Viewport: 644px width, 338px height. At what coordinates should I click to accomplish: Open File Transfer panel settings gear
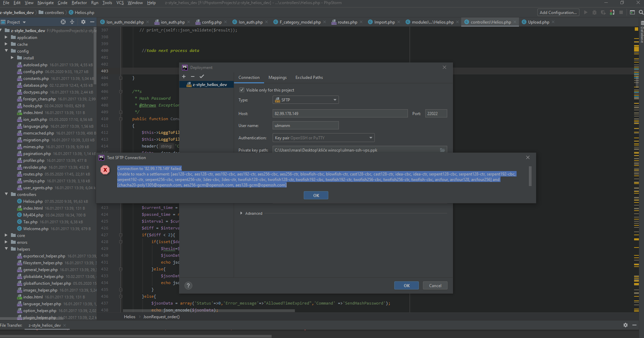pos(626,325)
